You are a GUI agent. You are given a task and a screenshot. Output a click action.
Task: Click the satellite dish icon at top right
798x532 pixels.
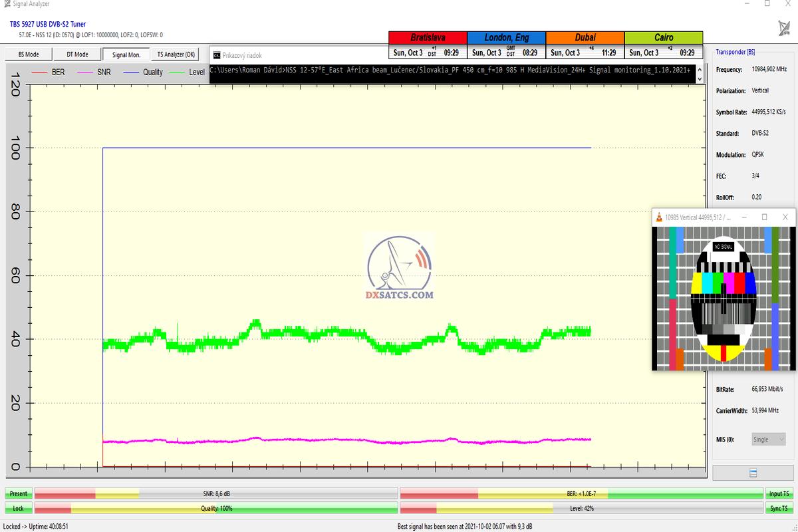pyautogui.click(x=784, y=28)
